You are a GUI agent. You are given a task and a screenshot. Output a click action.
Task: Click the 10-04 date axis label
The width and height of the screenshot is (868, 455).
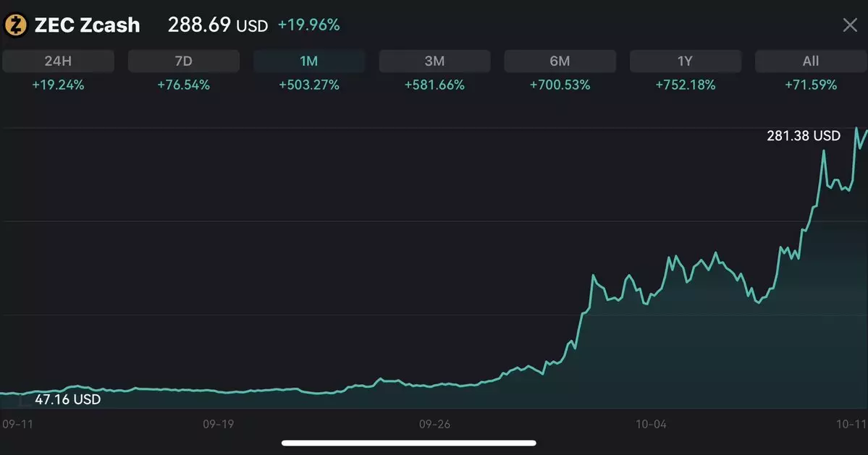click(650, 425)
